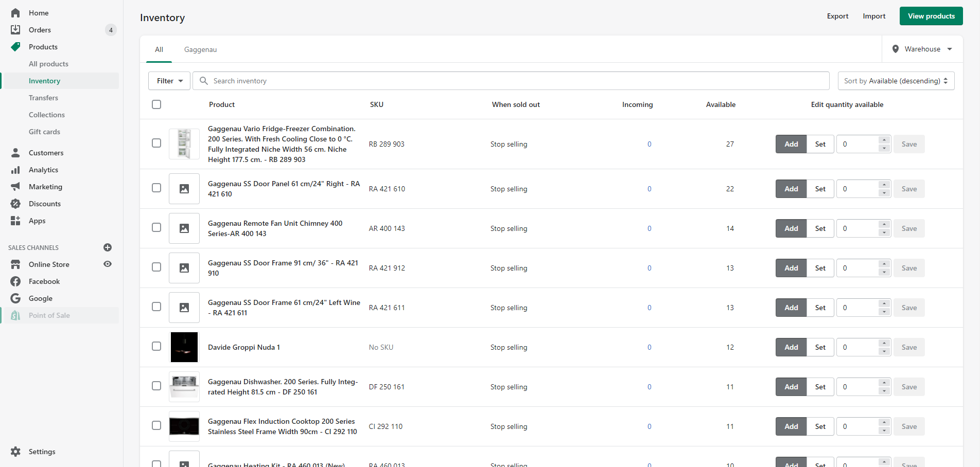Click the Online Store shop icon
The width and height of the screenshot is (980, 467).
click(15, 264)
